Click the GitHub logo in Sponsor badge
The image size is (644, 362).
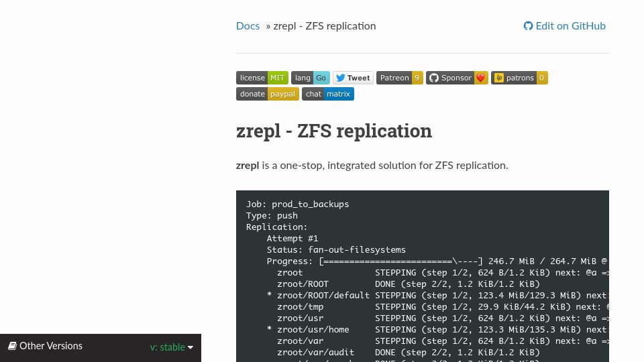point(434,78)
